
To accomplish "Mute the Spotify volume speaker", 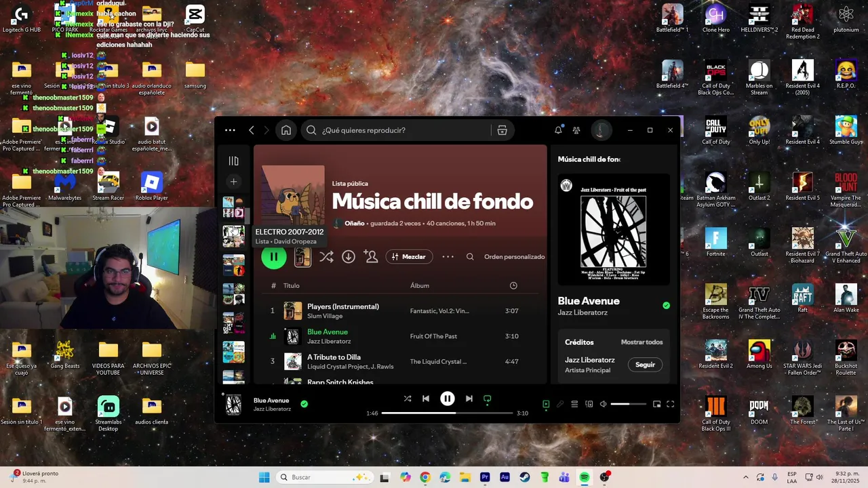I will pos(603,404).
